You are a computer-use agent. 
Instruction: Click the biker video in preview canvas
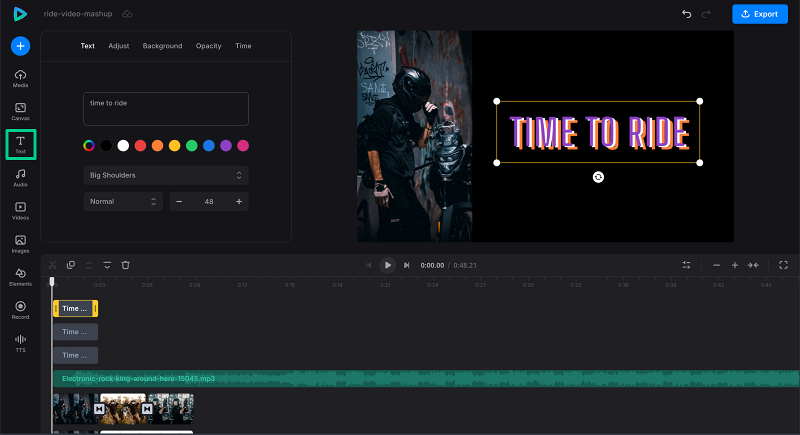414,136
